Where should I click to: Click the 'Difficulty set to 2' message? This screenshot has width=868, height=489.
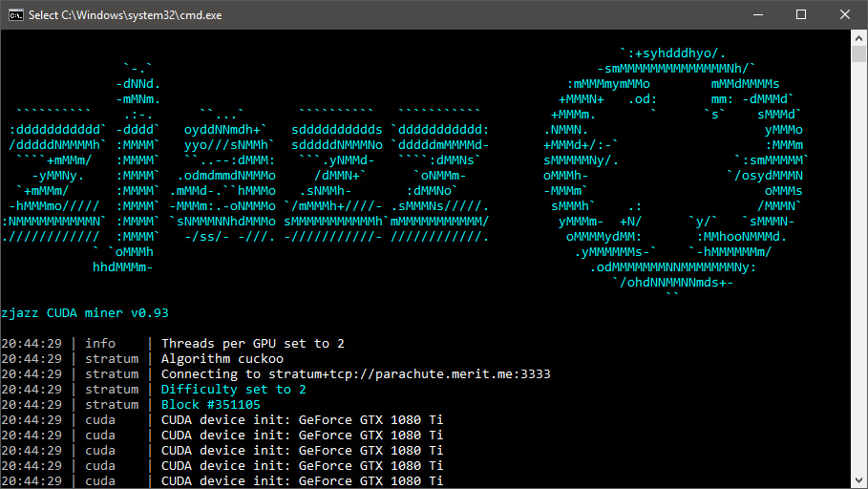tap(233, 390)
